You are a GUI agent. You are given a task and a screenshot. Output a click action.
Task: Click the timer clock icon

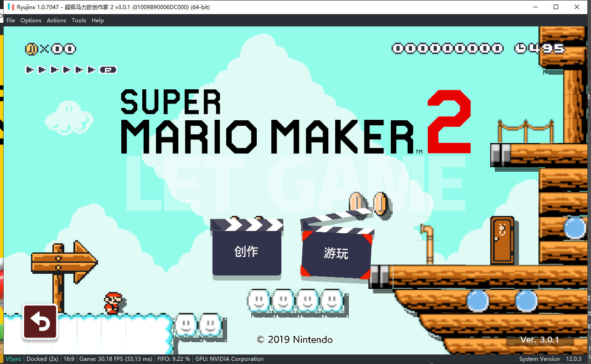521,48
